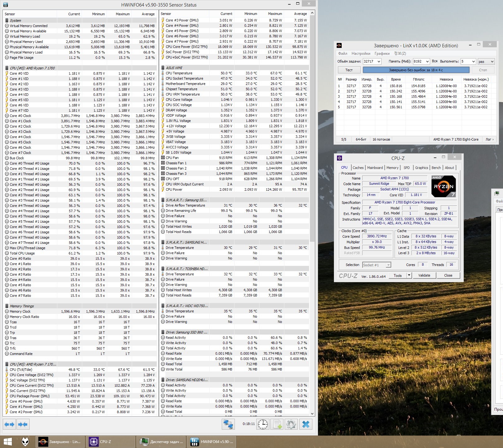Select the CPU Package Power (SMU) row
The width and height of the screenshot is (503, 448).
click(x=80, y=396)
